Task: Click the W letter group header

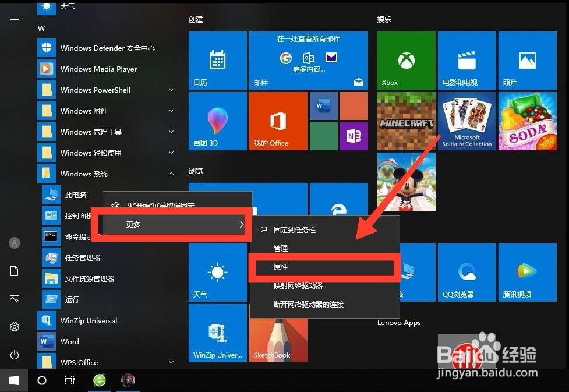Action: click(x=41, y=28)
